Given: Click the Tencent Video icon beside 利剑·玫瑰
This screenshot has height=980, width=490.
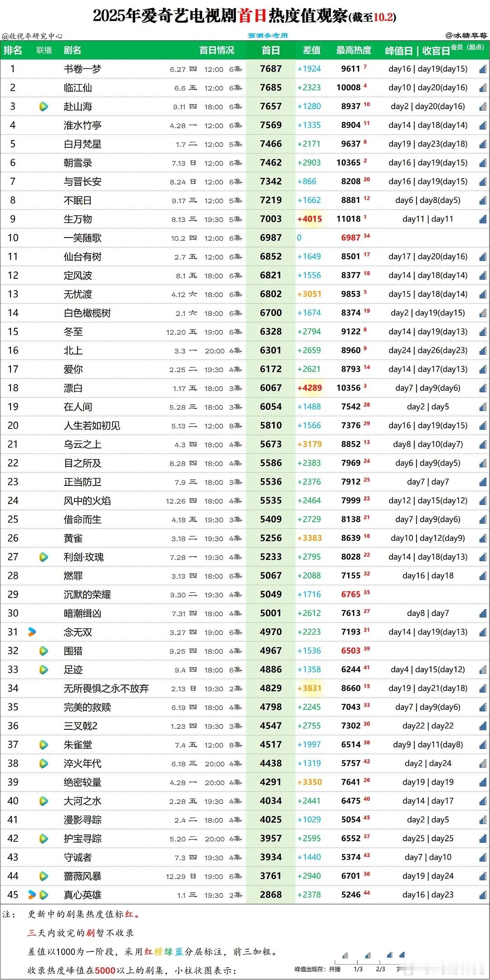Looking at the screenshot, I should [x=44, y=557].
